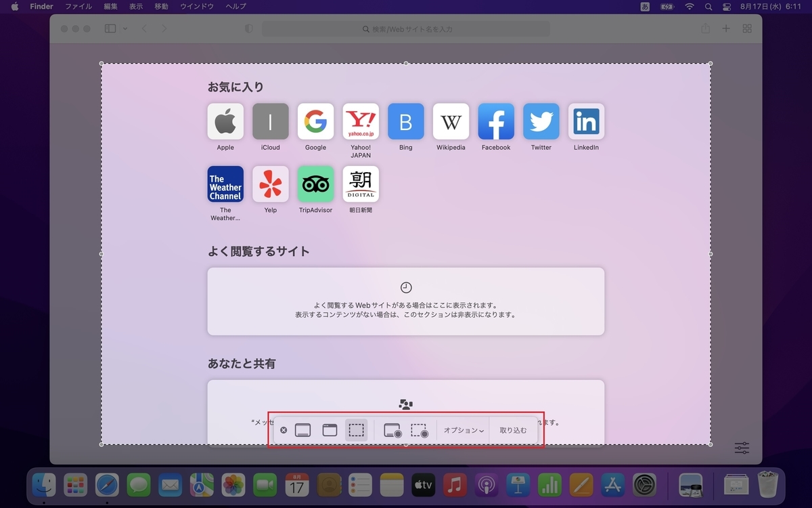
Task: Open Launchpad from the Dock
Action: (x=76, y=485)
